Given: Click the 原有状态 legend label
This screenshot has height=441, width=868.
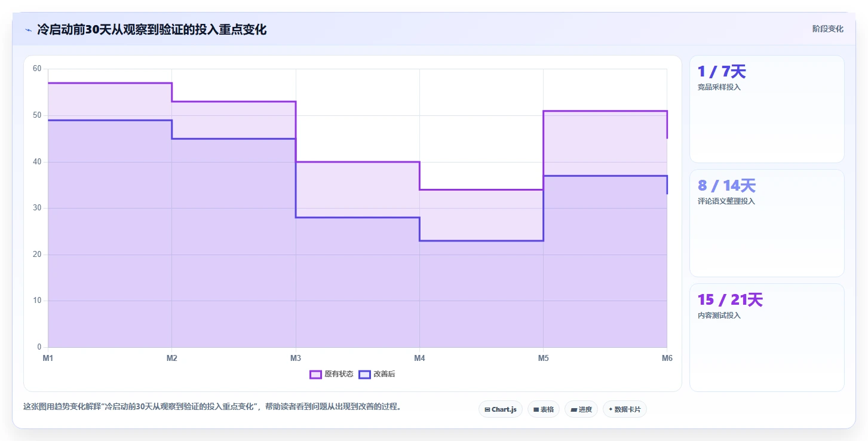Looking at the screenshot, I should [x=339, y=375].
